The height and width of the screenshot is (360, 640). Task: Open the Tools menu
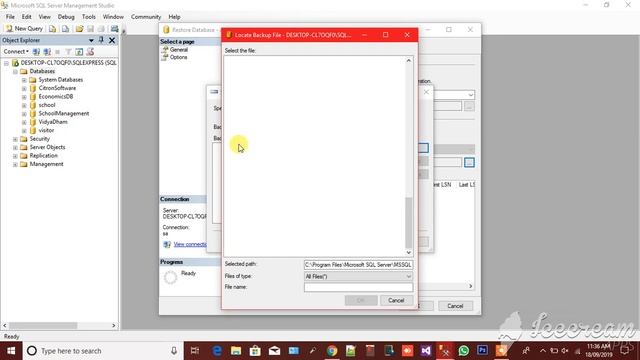point(89,17)
